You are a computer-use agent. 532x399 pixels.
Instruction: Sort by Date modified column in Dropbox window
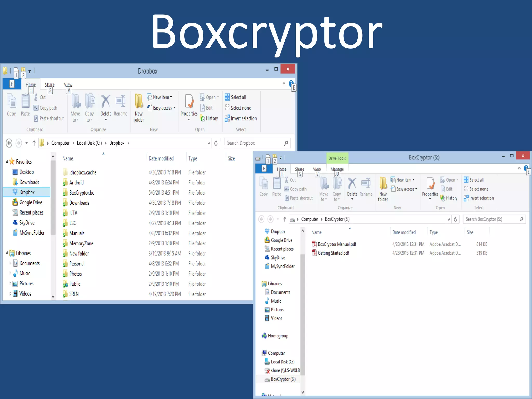(161, 158)
